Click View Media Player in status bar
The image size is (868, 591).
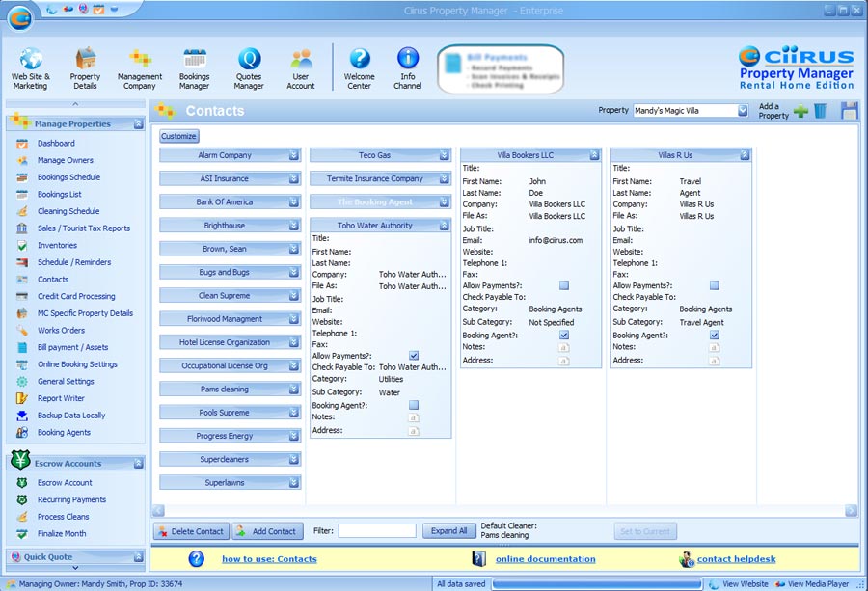click(811, 584)
